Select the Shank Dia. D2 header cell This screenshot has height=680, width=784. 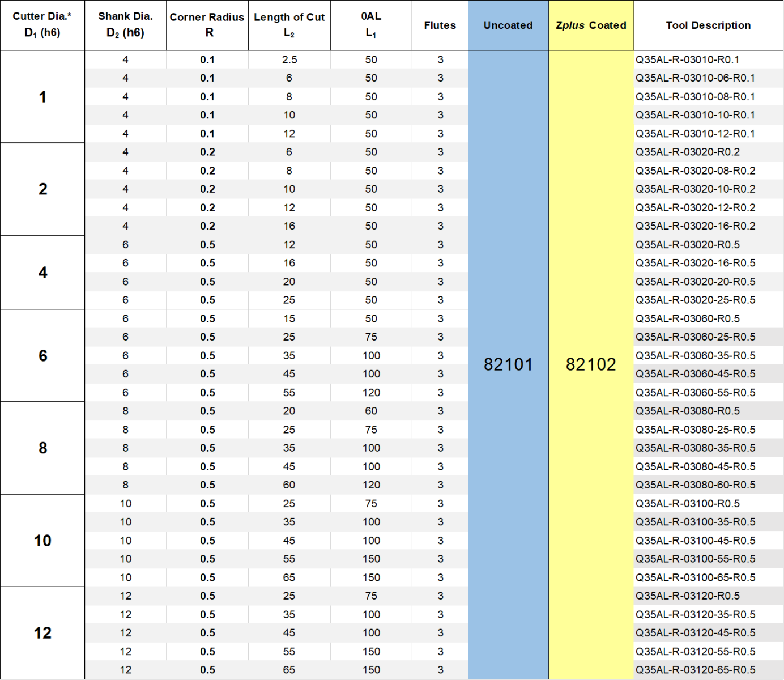point(125,25)
